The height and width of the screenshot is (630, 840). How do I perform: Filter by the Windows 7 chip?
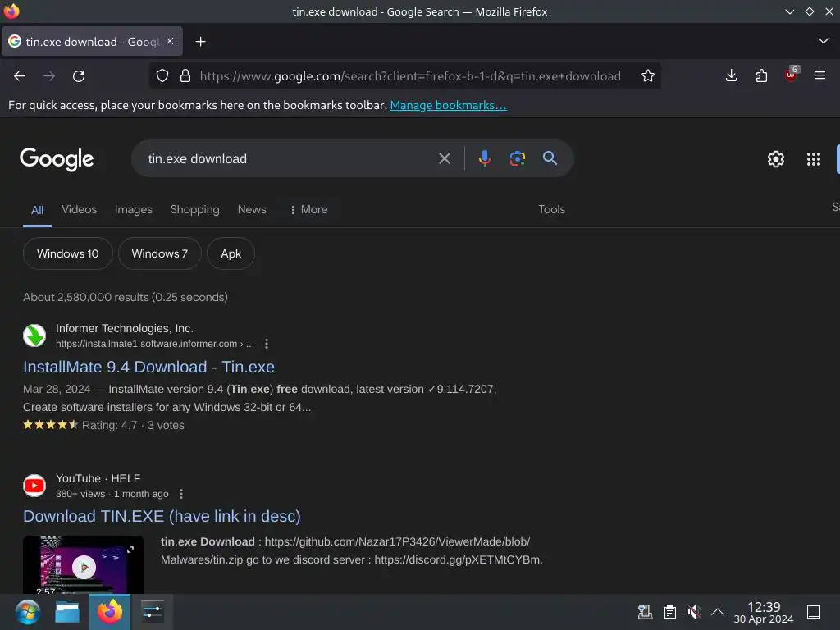160,253
